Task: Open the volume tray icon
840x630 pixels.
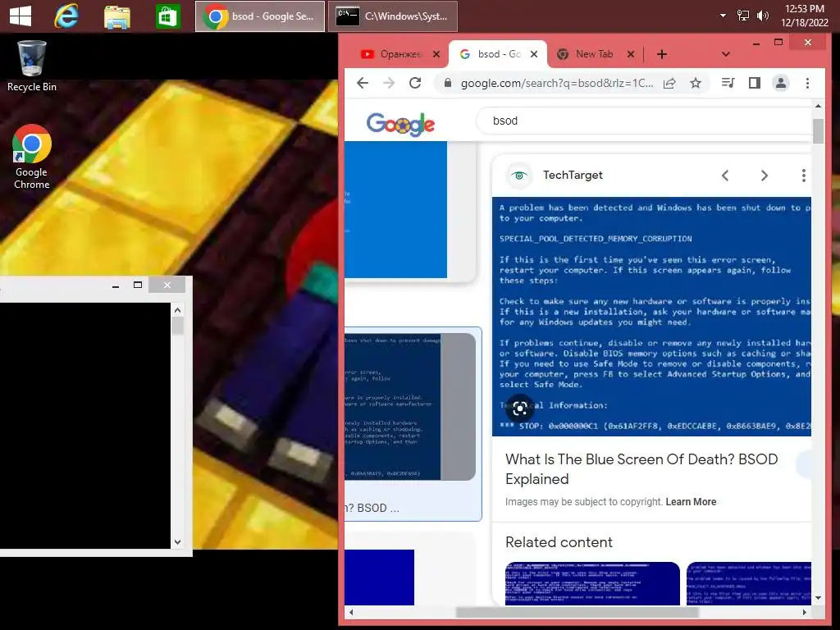Action: (x=762, y=16)
